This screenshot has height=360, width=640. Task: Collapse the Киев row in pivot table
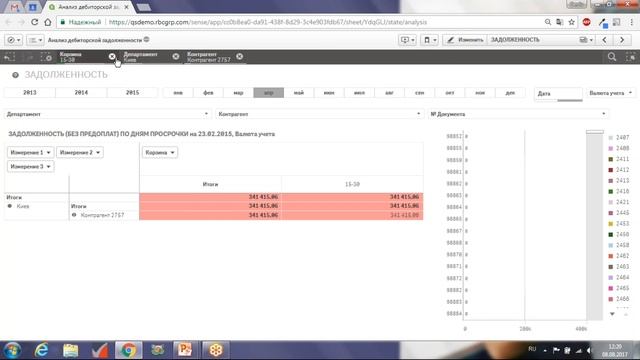coord(10,206)
